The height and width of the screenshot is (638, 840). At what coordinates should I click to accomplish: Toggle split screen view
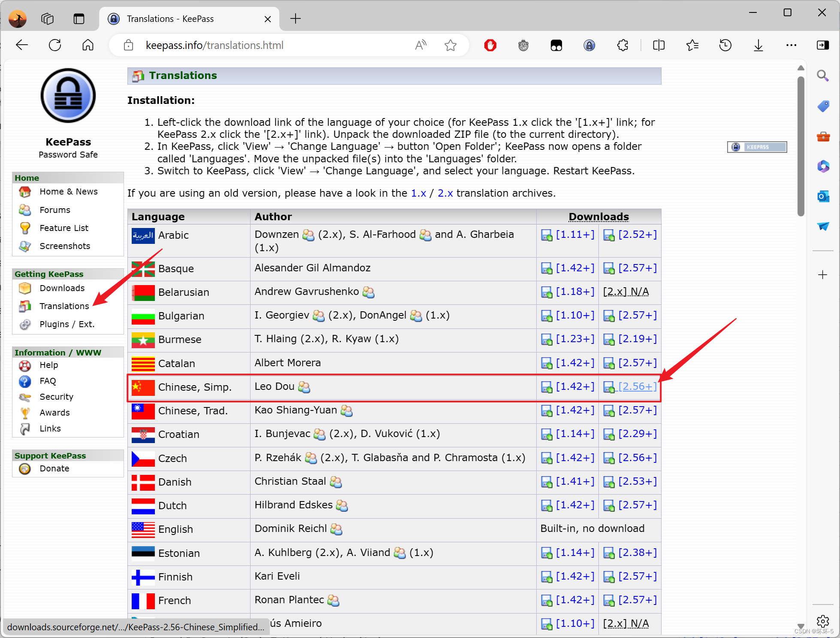pyautogui.click(x=659, y=45)
